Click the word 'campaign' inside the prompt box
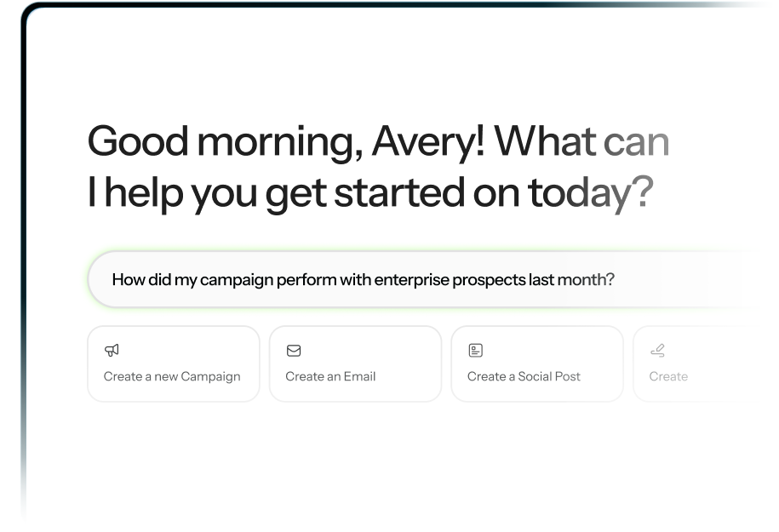779x532 pixels. (x=237, y=280)
